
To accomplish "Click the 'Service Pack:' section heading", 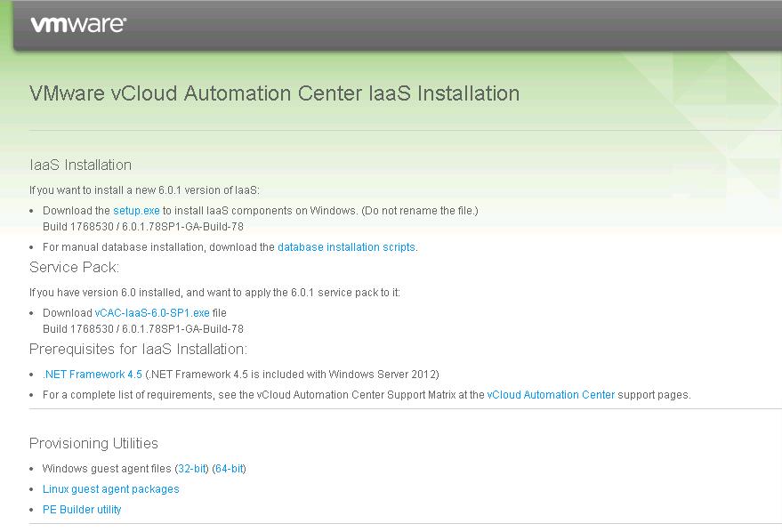I will (x=75, y=267).
